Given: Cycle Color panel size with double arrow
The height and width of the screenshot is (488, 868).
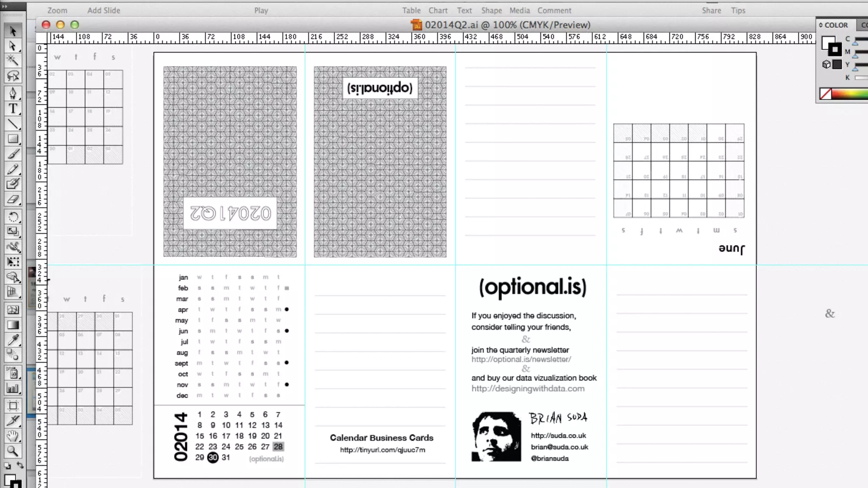Looking at the screenshot, I should tap(821, 25).
